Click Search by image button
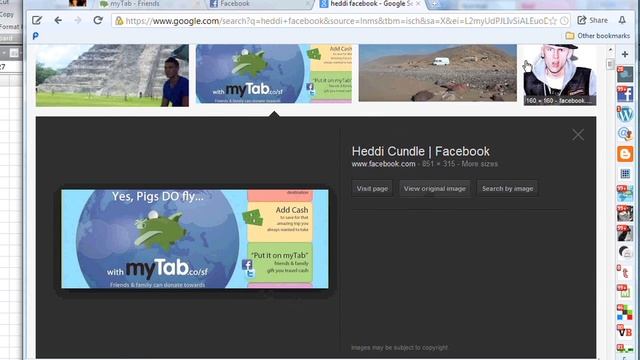 (507, 189)
